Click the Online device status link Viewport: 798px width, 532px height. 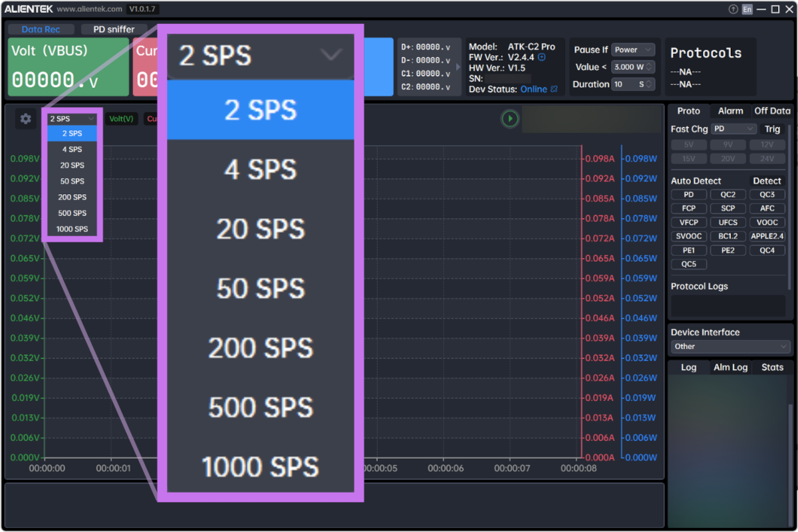click(x=533, y=89)
